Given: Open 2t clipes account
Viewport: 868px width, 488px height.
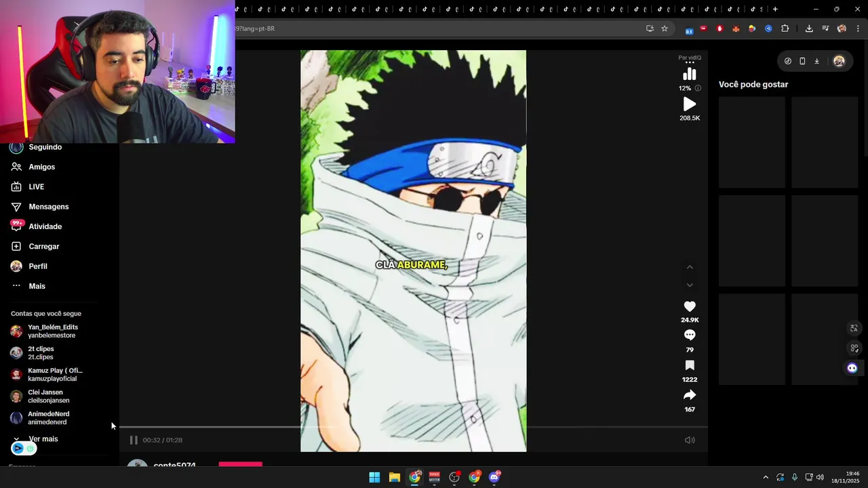Looking at the screenshot, I should tap(41, 353).
